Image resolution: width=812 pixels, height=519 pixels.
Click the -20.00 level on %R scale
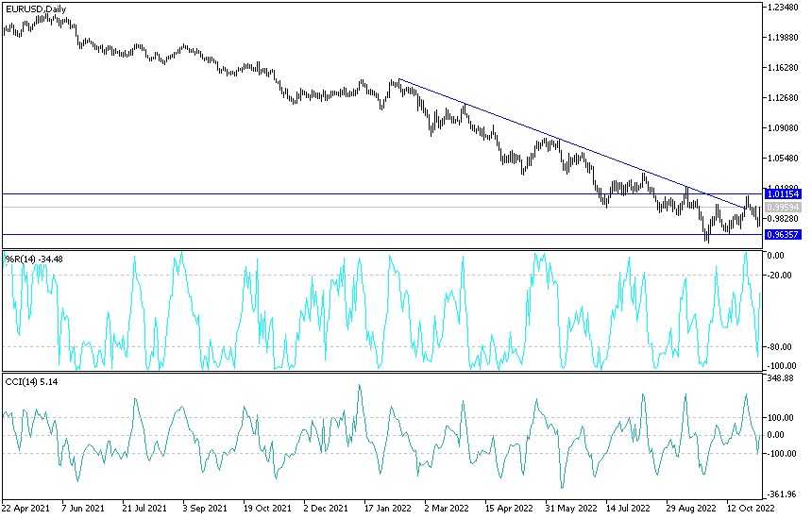(x=779, y=276)
